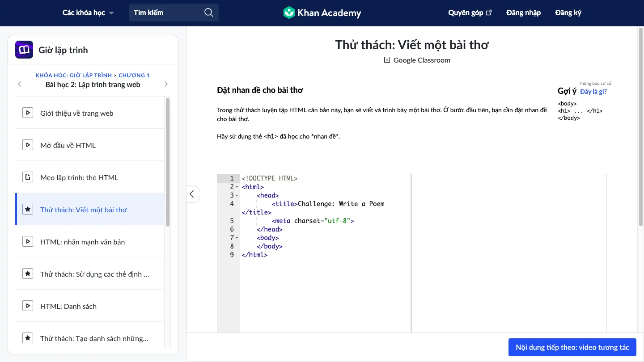Click the article icon beside Mẹo lập trình

[28, 177]
